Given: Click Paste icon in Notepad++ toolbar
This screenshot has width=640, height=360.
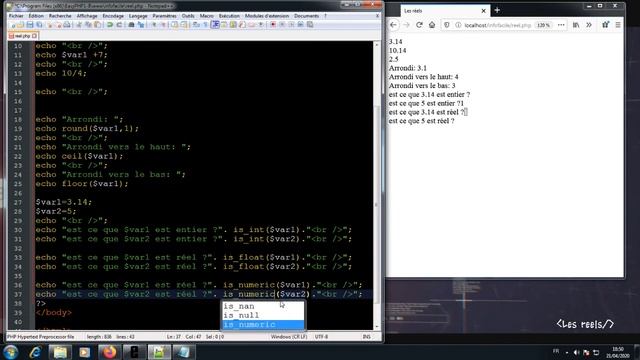Looking at the screenshot, I should [x=97, y=24].
